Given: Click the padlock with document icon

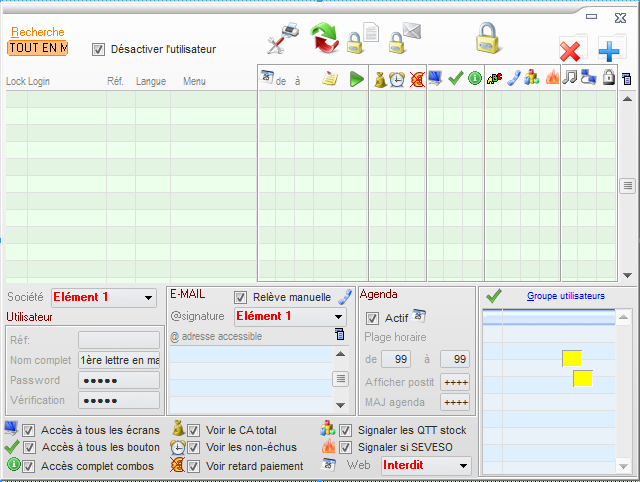Looking at the screenshot, I should click(362, 39).
